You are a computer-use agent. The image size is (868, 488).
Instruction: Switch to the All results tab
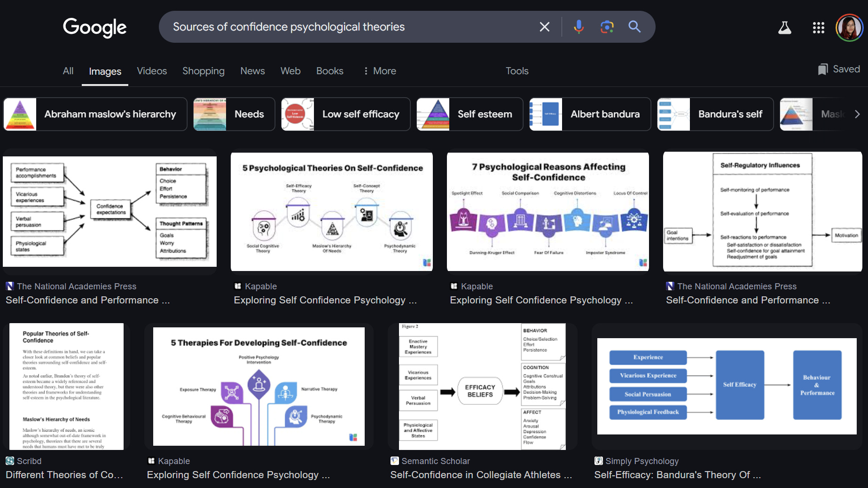coord(68,71)
